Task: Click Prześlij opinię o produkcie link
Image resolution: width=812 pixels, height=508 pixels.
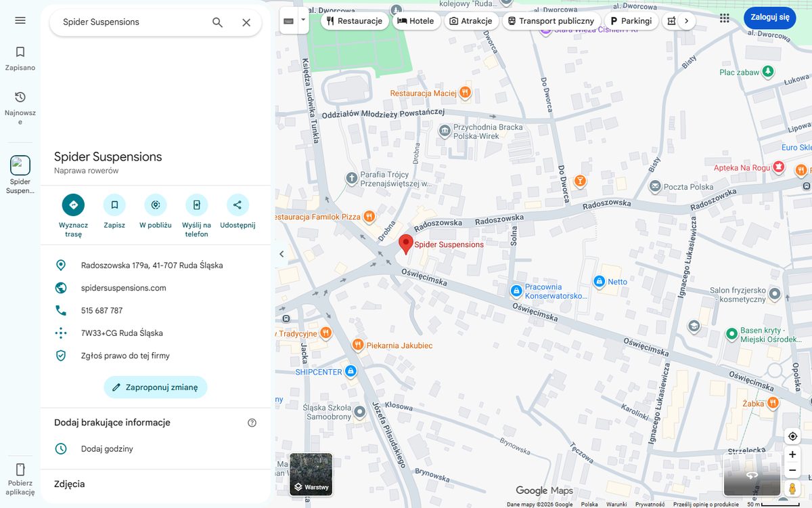Action: coord(706,504)
